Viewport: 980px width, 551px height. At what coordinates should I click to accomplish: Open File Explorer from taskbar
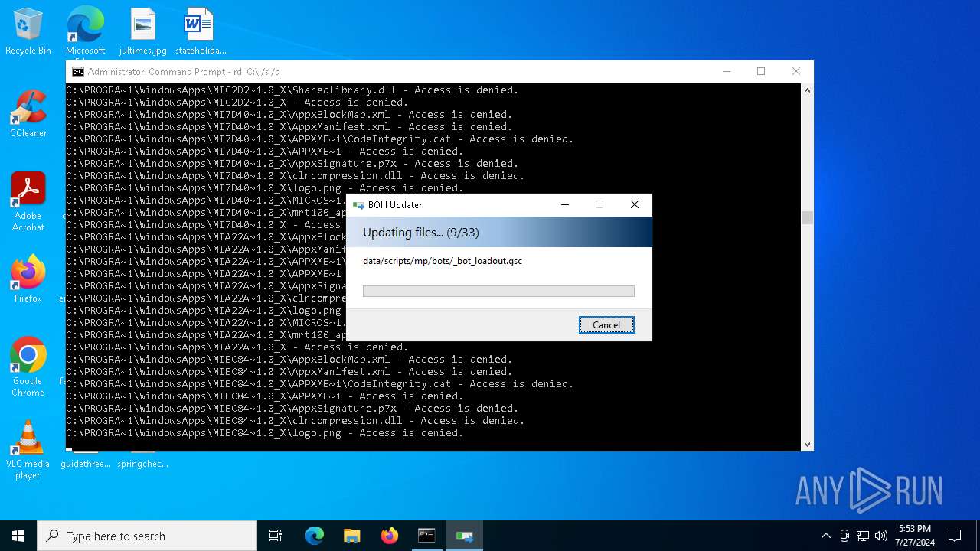point(352,536)
